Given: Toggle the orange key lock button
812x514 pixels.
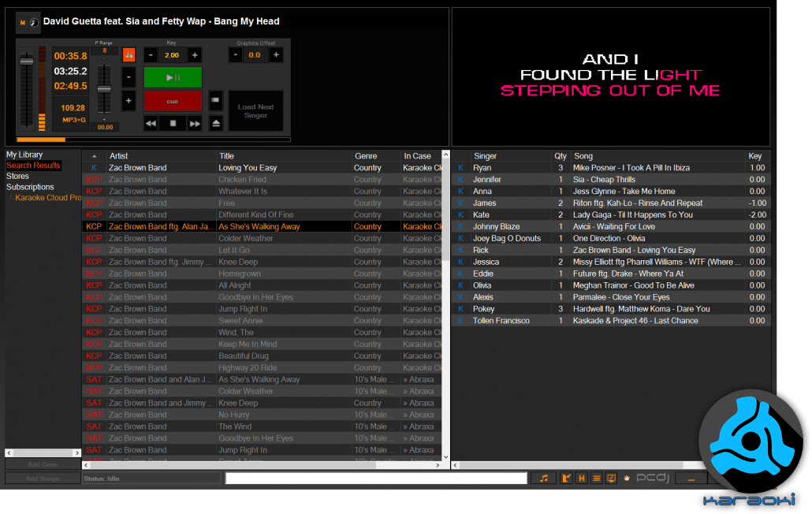Looking at the screenshot, I should coord(129,54).
